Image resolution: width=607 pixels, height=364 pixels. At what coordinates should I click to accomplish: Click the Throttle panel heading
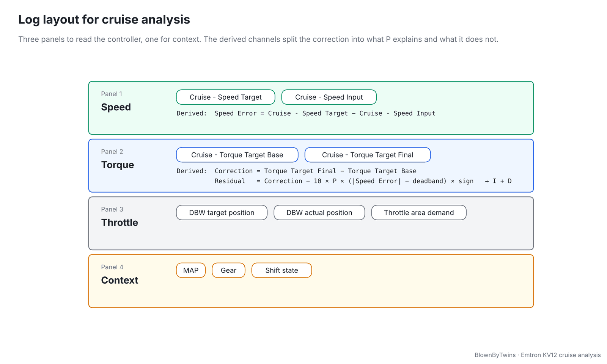120,223
